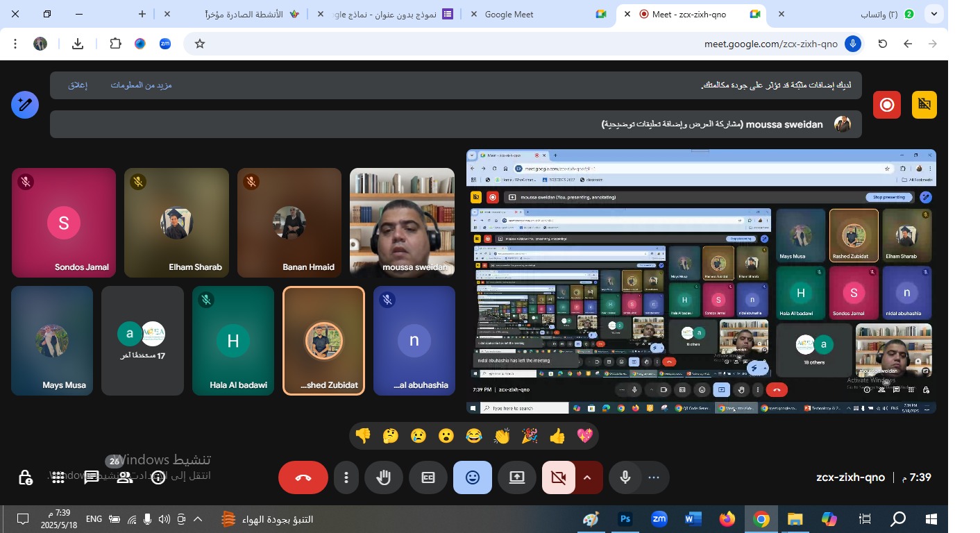This screenshot has width=980, height=533.
Task: Click the blue annotation pen button
Action: tap(25, 105)
